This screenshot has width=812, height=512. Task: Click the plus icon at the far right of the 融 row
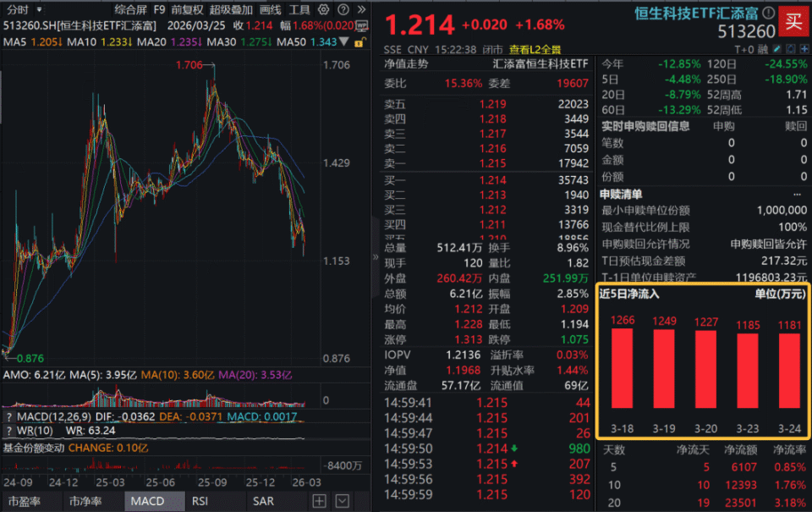804,49
